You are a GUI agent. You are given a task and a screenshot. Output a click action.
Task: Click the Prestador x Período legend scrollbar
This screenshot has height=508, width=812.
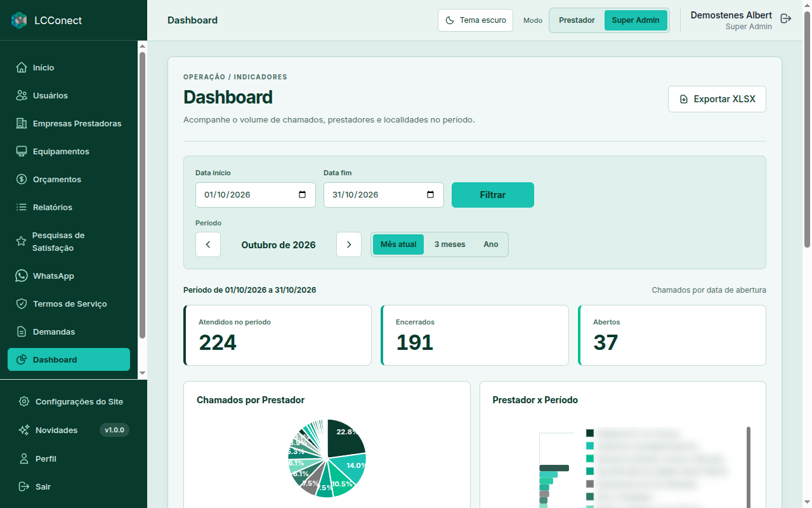[x=749, y=467]
